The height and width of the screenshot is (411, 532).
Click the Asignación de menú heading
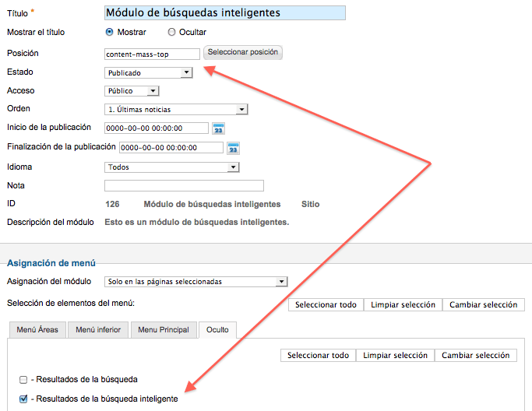(x=51, y=263)
